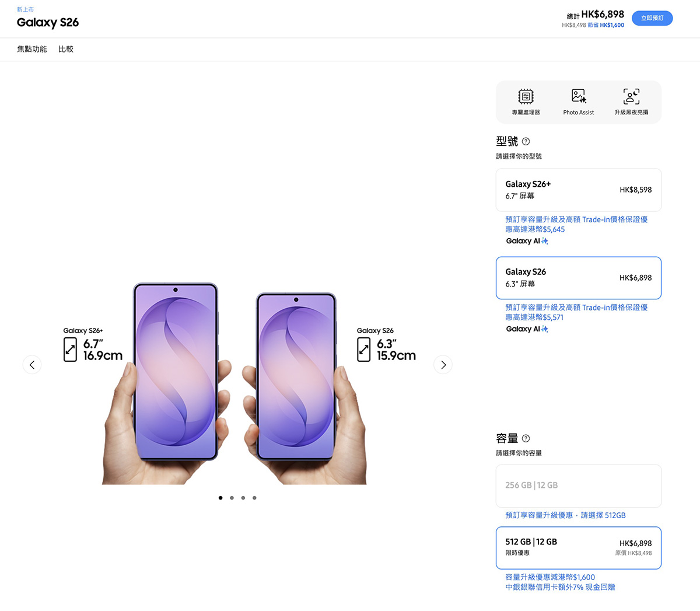Click Galaxy AI label under S26+
This screenshot has height=611, width=700.
(527, 241)
